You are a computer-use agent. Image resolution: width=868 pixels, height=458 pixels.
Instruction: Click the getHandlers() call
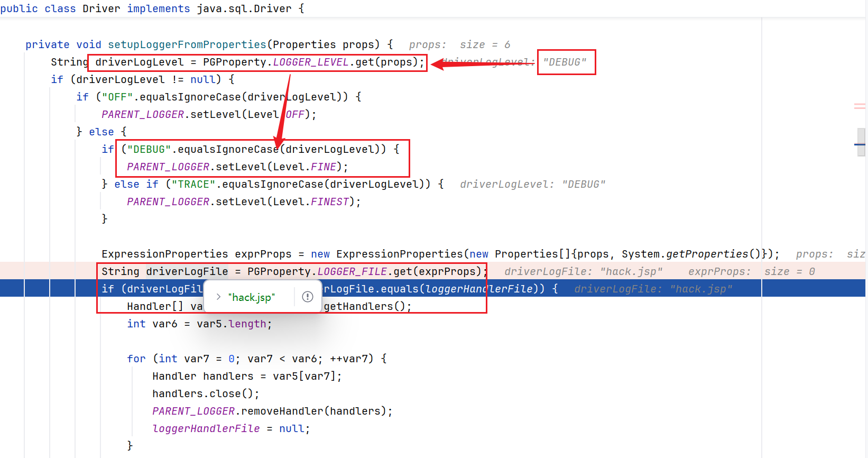coord(365,306)
